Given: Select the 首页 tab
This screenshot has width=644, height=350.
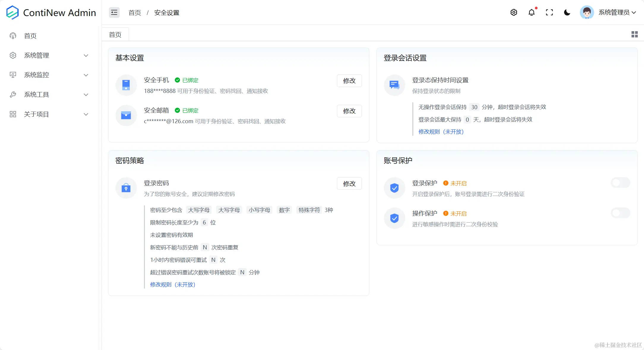Looking at the screenshot, I should click(x=115, y=34).
